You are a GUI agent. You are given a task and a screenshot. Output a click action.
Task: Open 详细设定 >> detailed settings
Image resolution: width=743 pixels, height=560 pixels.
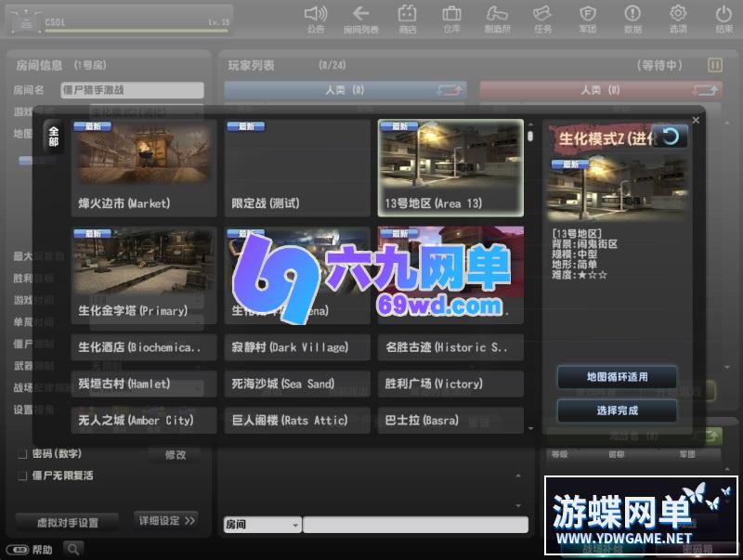coord(166,521)
